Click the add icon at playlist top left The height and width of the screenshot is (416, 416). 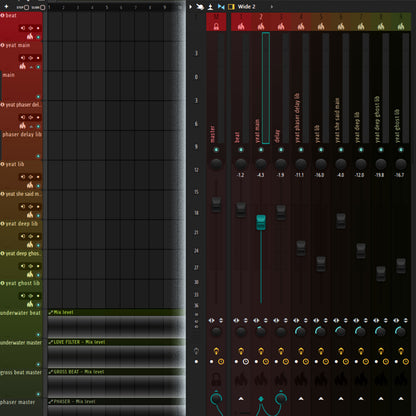pyautogui.click(x=6, y=6)
